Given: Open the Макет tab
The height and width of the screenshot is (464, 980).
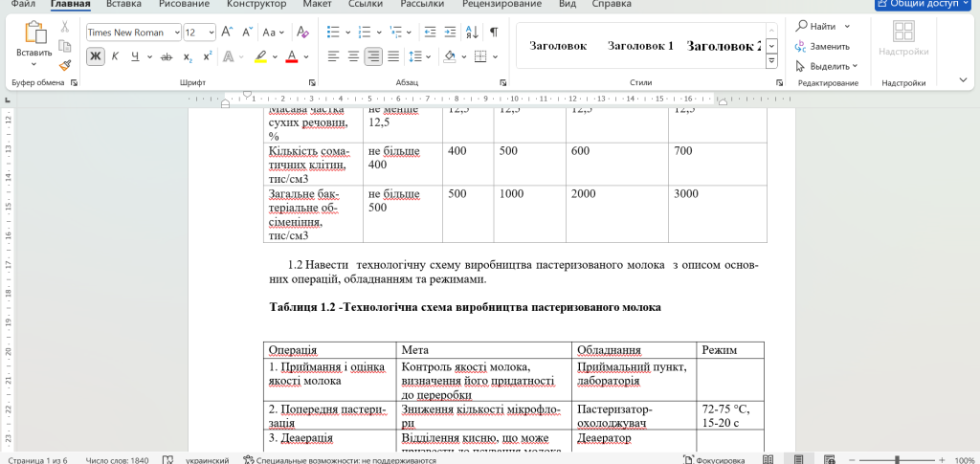Looking at the screenshot, I should (x=317, y=4).
